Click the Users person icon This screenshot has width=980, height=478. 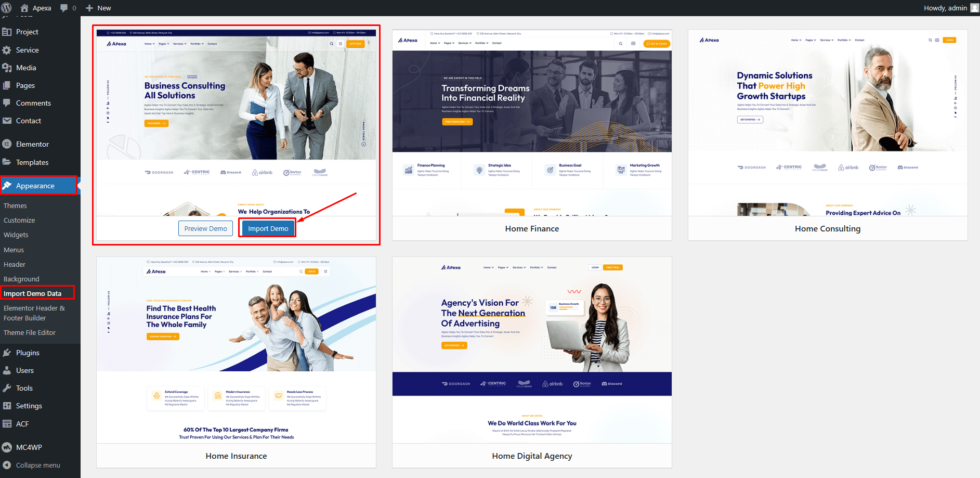7,370
